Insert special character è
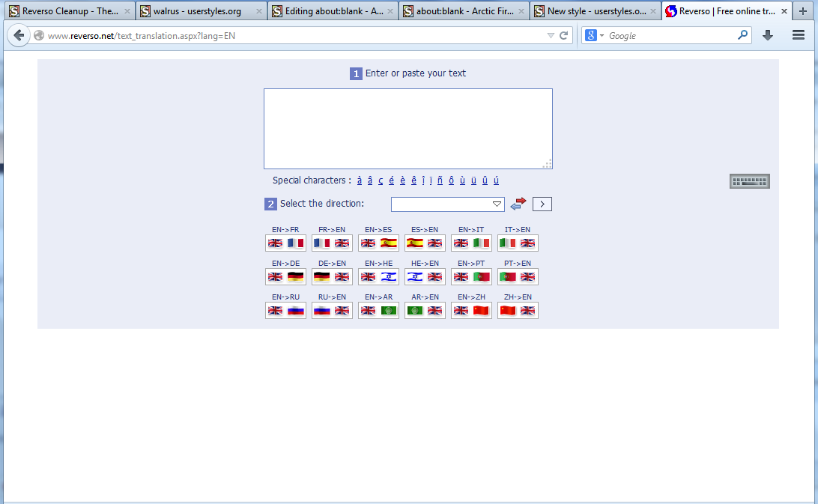 click(402, 180)
